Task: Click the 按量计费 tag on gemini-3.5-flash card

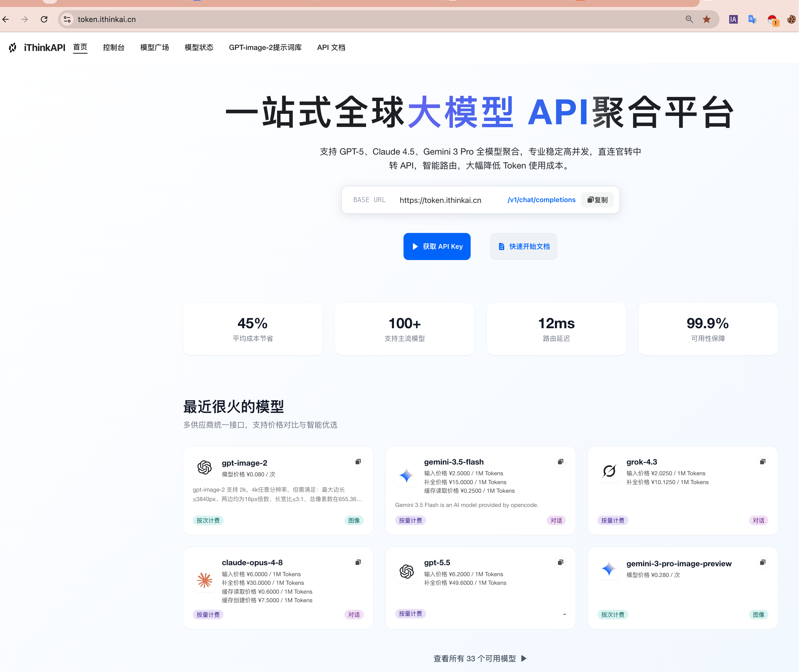Action: click(x=410, y=520)
